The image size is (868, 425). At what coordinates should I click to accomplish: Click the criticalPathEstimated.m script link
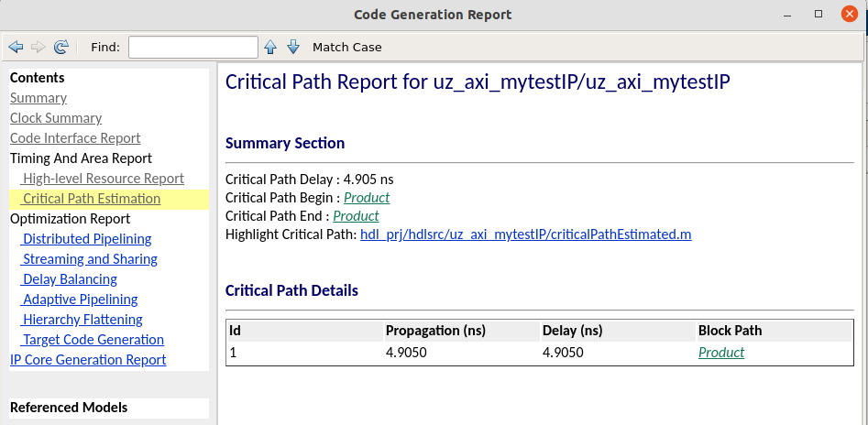525,234
